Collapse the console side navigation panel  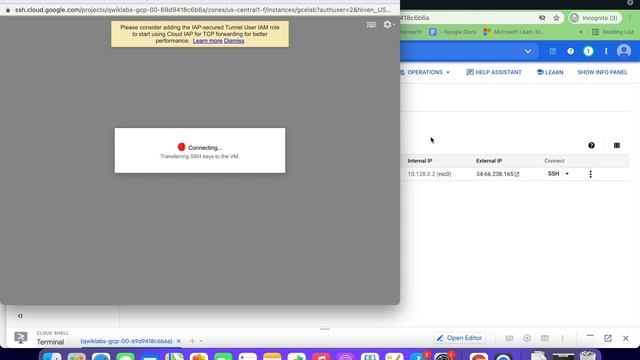(x=20, y=316)
